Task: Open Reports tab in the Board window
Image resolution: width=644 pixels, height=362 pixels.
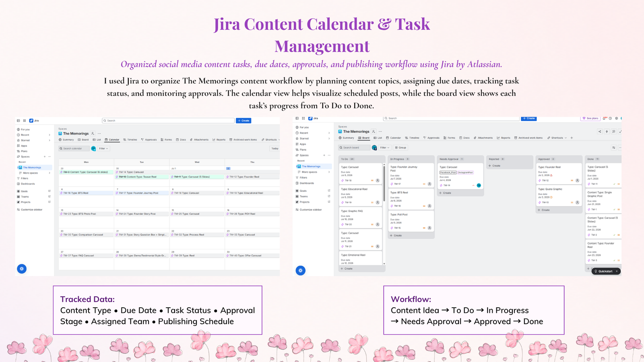Action: [504, 138]
